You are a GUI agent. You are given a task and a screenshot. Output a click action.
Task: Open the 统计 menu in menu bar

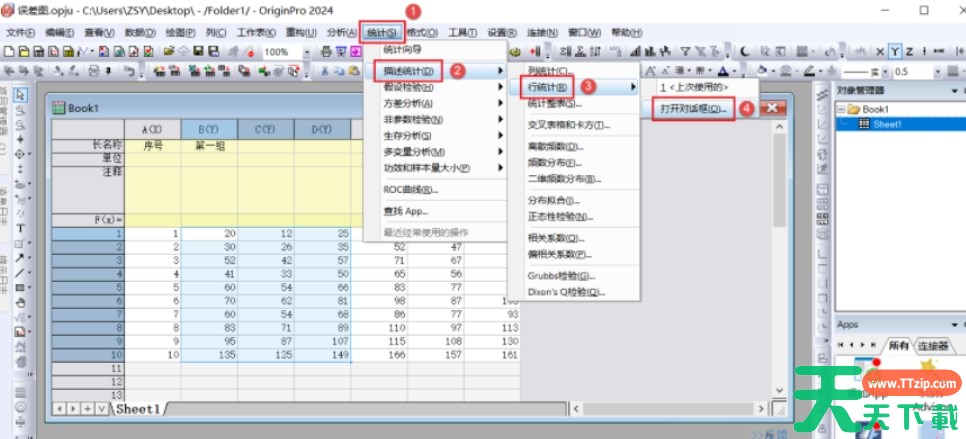tap(382, 32)
